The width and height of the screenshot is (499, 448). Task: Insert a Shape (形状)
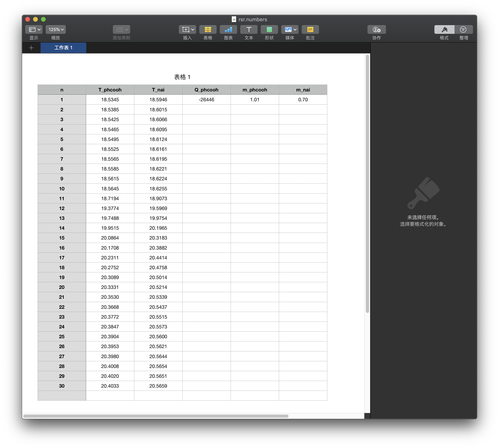pyautogui.click(x=269, y=29)
